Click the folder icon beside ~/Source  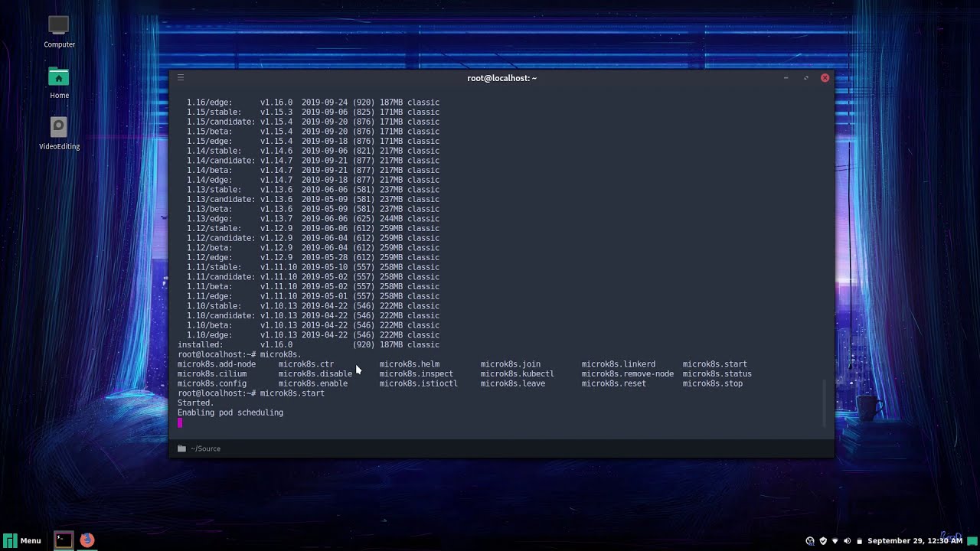[181, 448]
